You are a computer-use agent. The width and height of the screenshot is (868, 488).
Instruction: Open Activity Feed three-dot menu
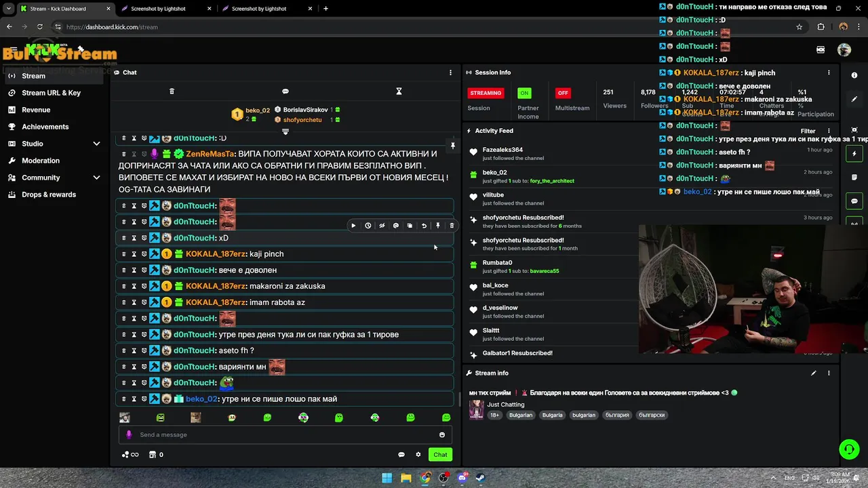pyautogui.click(x=829, y=131)
